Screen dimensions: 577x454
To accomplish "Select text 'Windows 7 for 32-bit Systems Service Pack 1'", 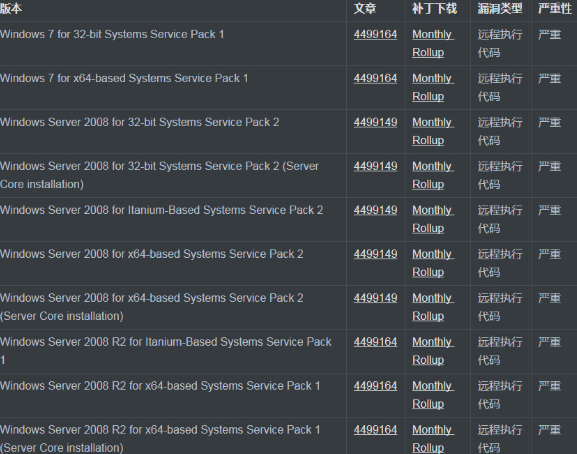I will point(112,35).
